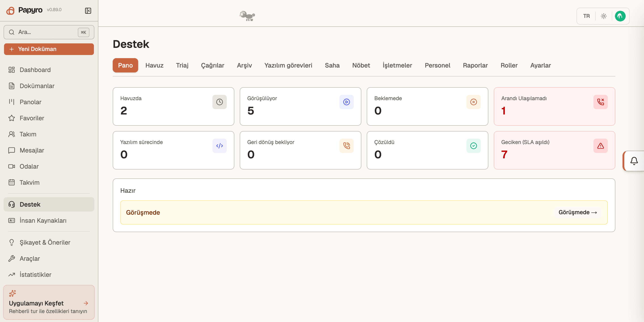Click the missed call icon on Arandı Ulaşılamadı
The height and width of the screenshot is (322, 644).
tap(600, 102)
